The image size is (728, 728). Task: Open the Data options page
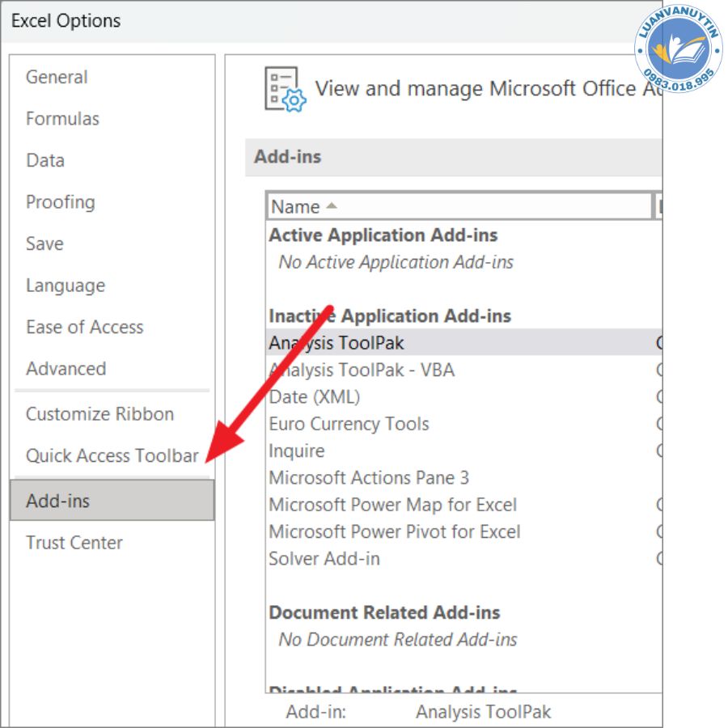pyautogui.click(x=45, y=160)
